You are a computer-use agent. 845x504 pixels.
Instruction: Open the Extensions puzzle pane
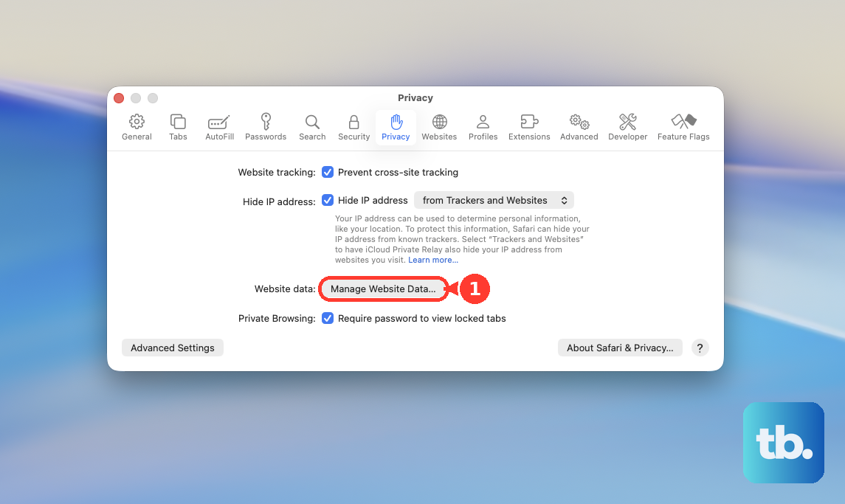click(529, 127)
